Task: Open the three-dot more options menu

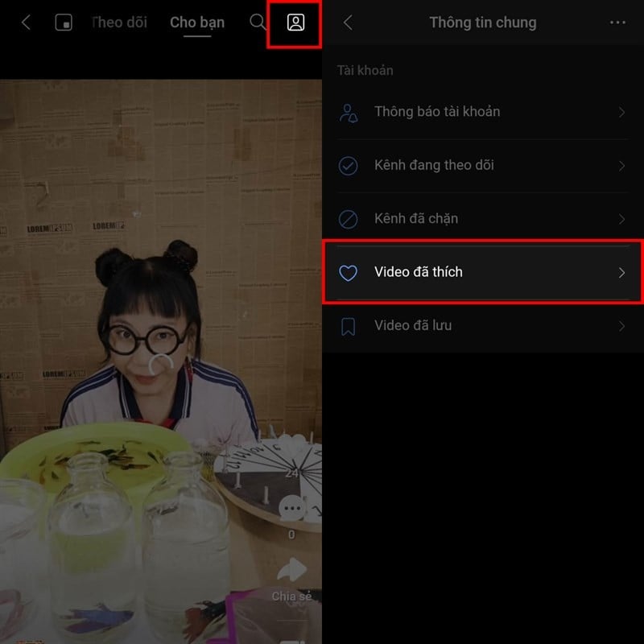Action: tap(617, 23)
